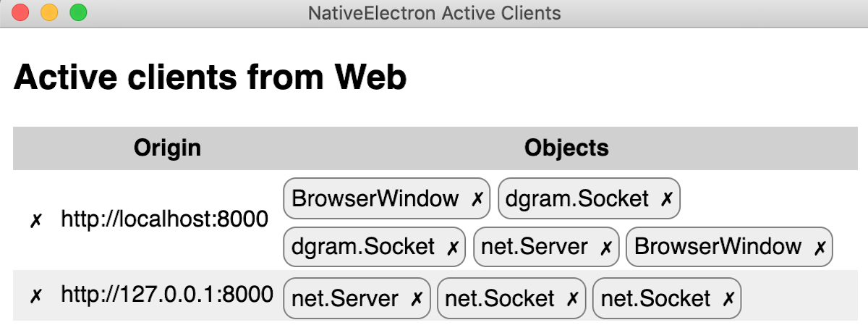The height and width of the screenshot is (333, 868).
Task: Click the net.Server chip label under localhost
Action: 535,247
